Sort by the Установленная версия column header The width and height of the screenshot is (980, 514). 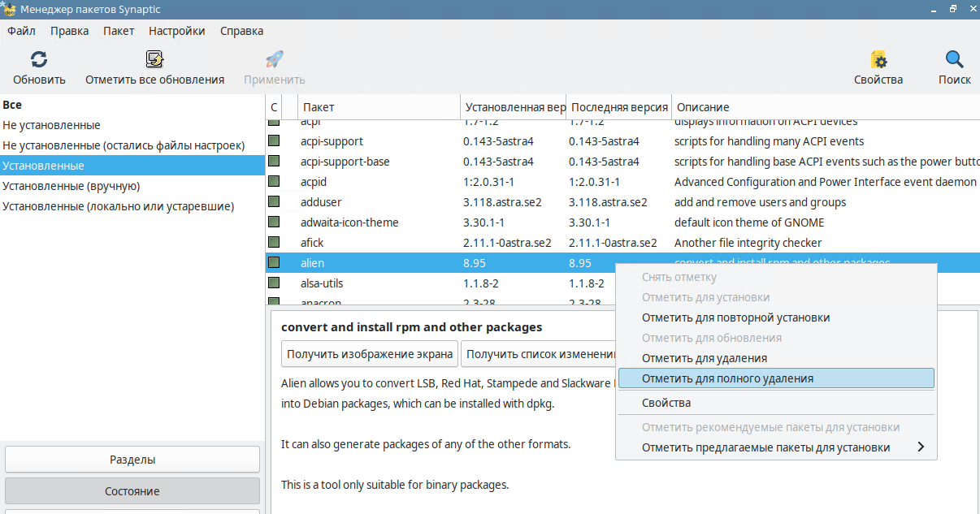(513, 107)
